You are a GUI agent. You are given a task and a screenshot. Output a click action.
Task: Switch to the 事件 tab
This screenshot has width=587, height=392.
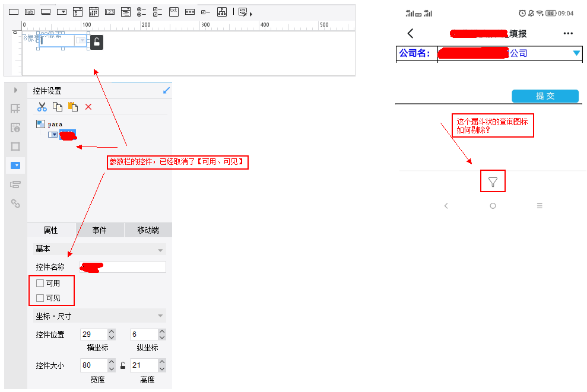(x=100, y=230)
